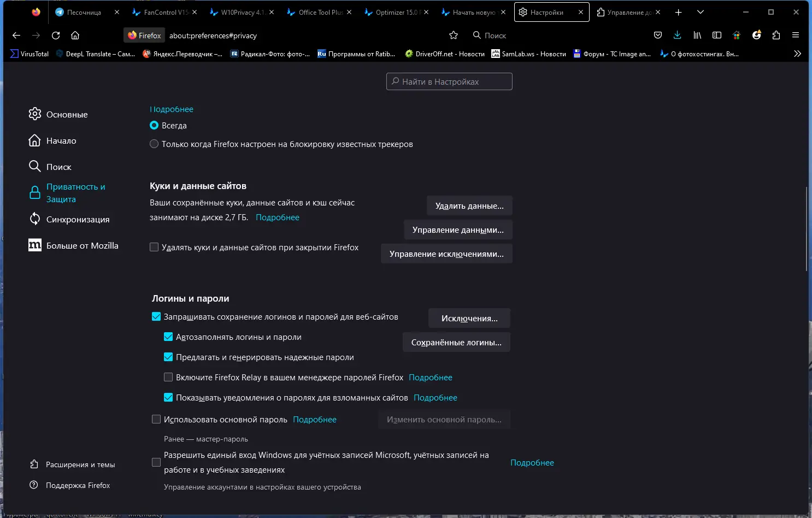Select Только когда Firefox настроен radio option
The image size is (812, 518).
pos(154,144)
